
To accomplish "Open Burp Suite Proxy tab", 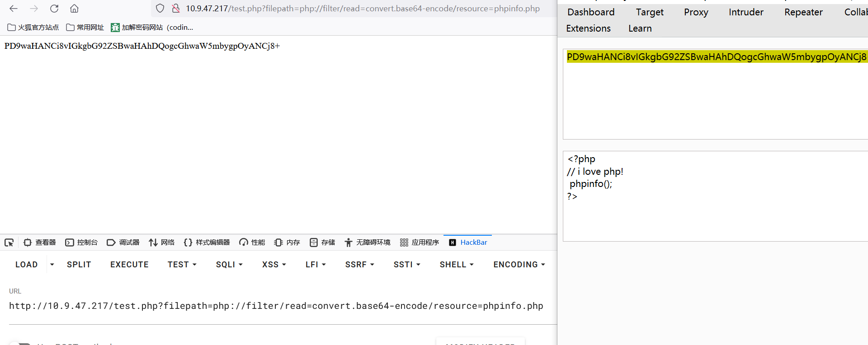I will pyautogui.click(x=696, y=12).
